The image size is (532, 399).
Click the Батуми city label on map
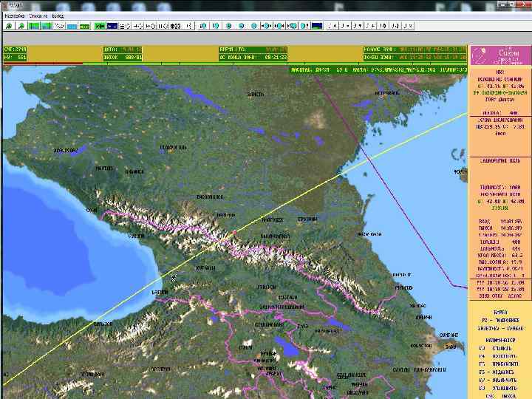pyautogui.click(x=160, y=292)
